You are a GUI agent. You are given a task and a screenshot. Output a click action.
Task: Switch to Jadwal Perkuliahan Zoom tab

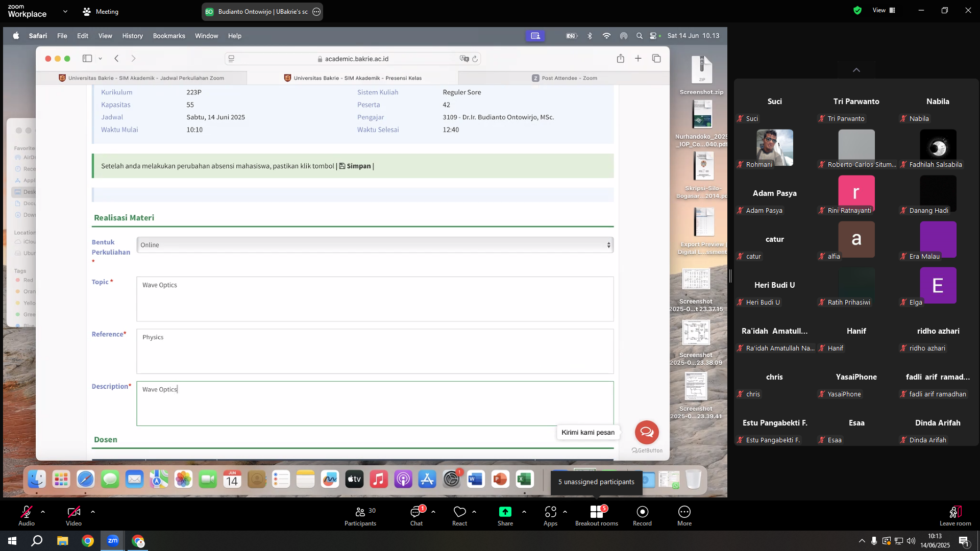pos(141,78)
